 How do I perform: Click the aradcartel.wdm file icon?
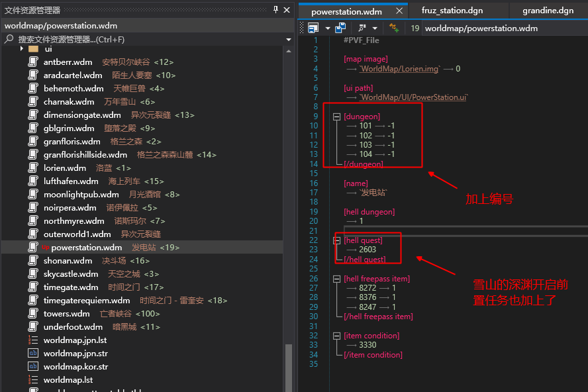pyautogui.click(x=33, y=75)
